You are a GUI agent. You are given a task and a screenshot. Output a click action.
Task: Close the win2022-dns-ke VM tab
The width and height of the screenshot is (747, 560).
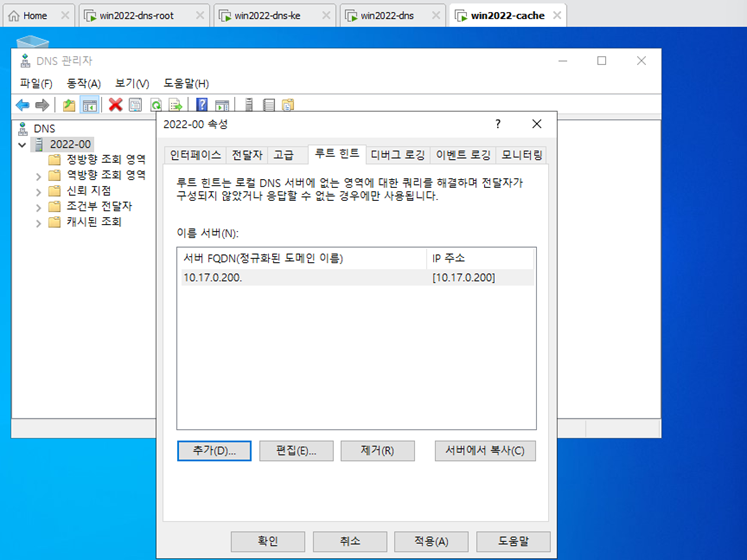pyautogui.click(x=326, y=16)
